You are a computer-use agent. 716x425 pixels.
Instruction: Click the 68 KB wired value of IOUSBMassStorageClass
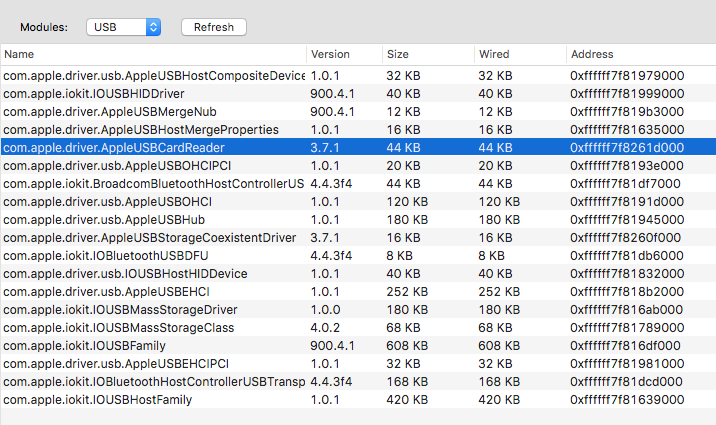tap(495, 328)
